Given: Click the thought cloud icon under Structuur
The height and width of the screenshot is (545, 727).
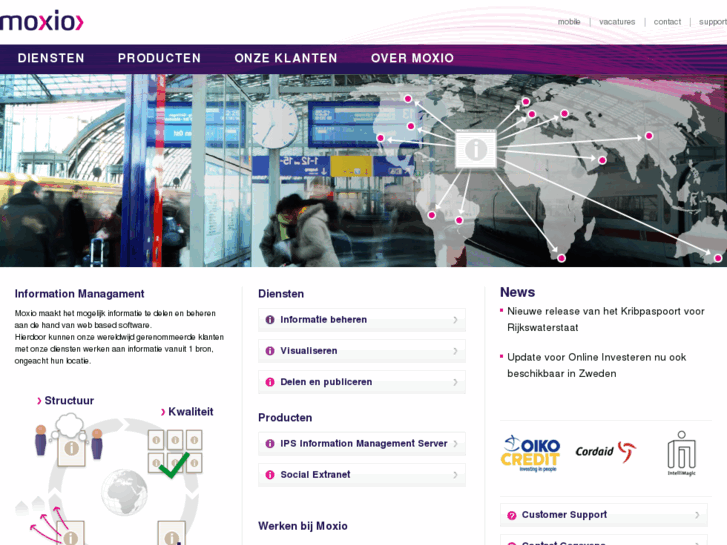Looking at the screenshot, I should tap(70, 426).
